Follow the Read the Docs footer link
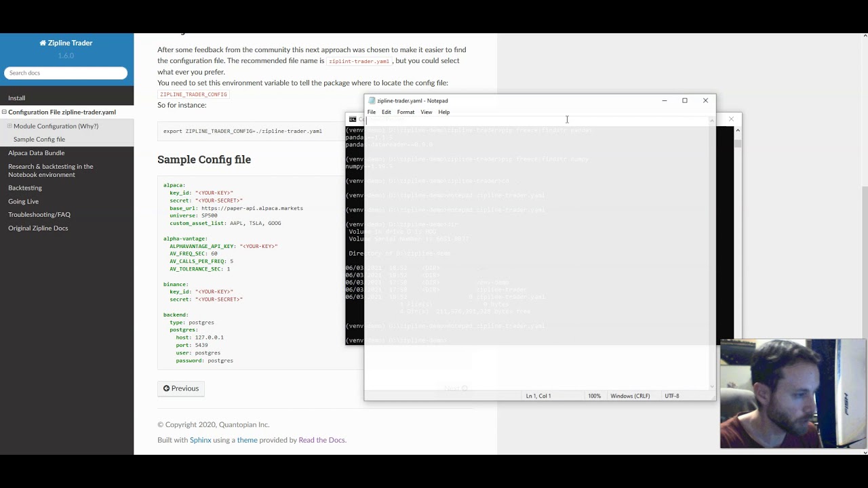Screen dimensions: 868x488 (x=321, y=440)
